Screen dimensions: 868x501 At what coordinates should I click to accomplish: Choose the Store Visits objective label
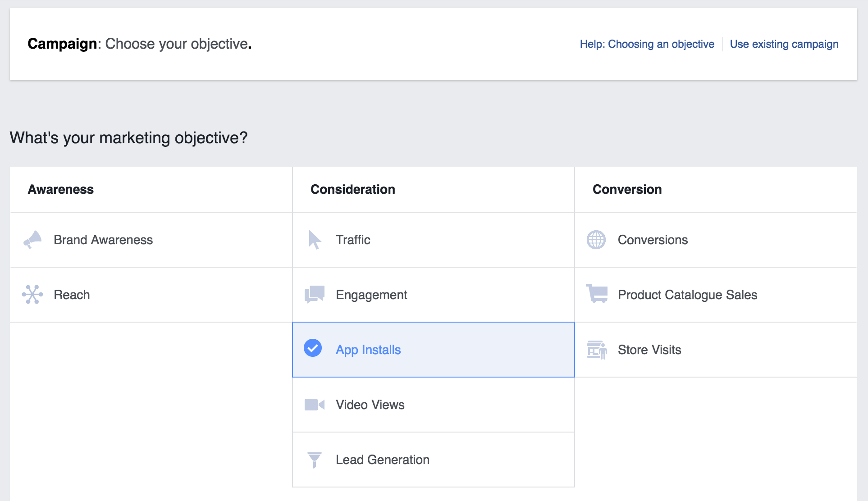pyautogui.click(x=649, y=350)
